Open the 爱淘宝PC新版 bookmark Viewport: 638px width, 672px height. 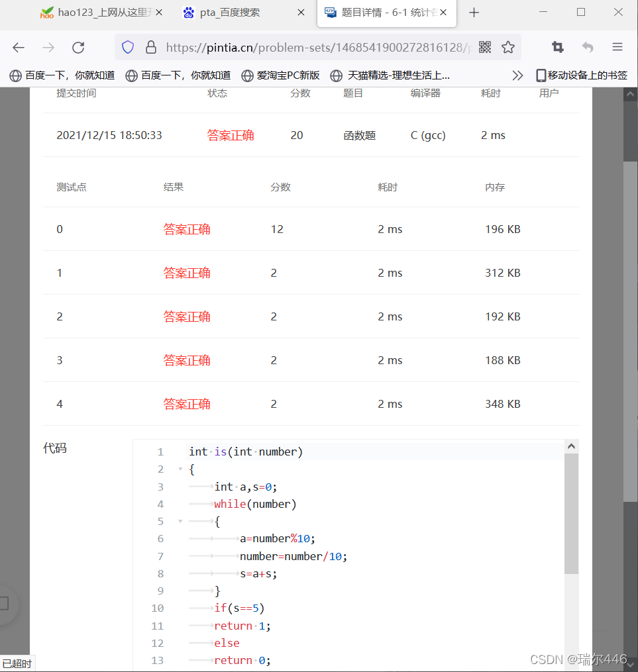point(281,75)
